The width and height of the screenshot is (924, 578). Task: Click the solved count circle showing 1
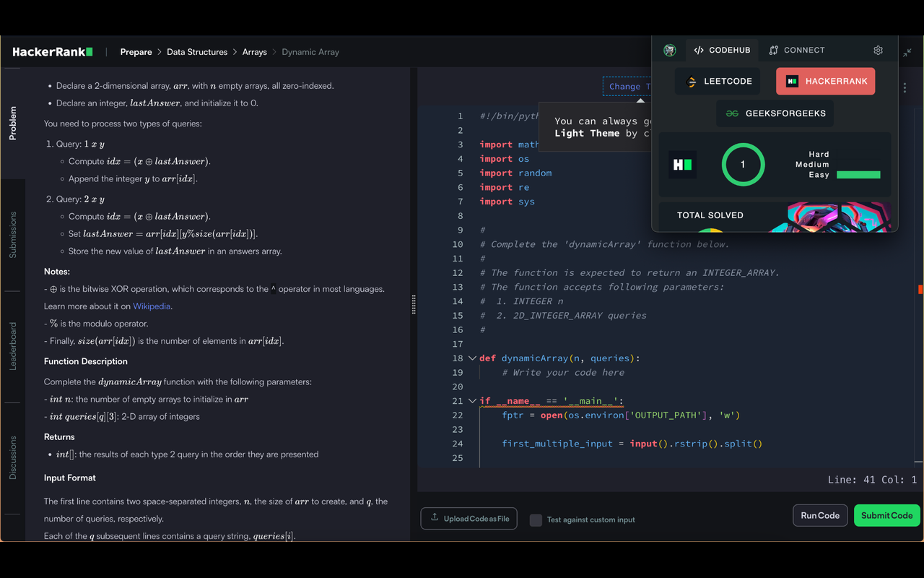coord(743,165)
